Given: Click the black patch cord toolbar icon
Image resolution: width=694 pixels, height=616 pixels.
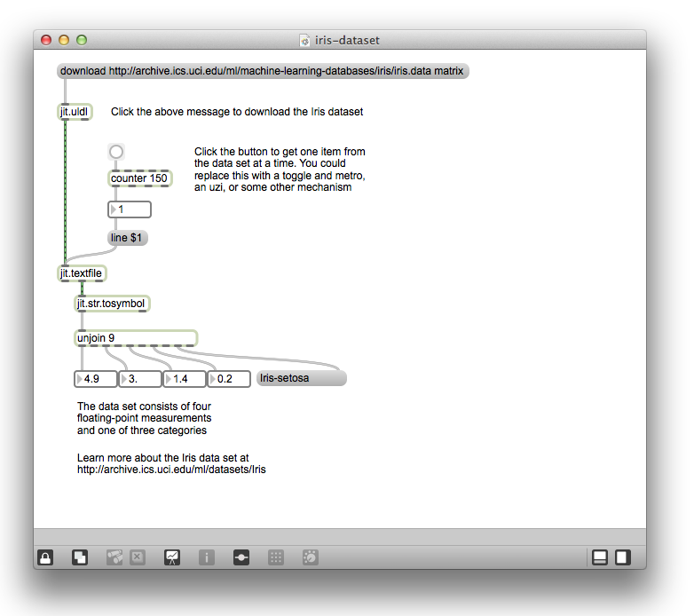Looking at the screenshot, I should 241,557.
